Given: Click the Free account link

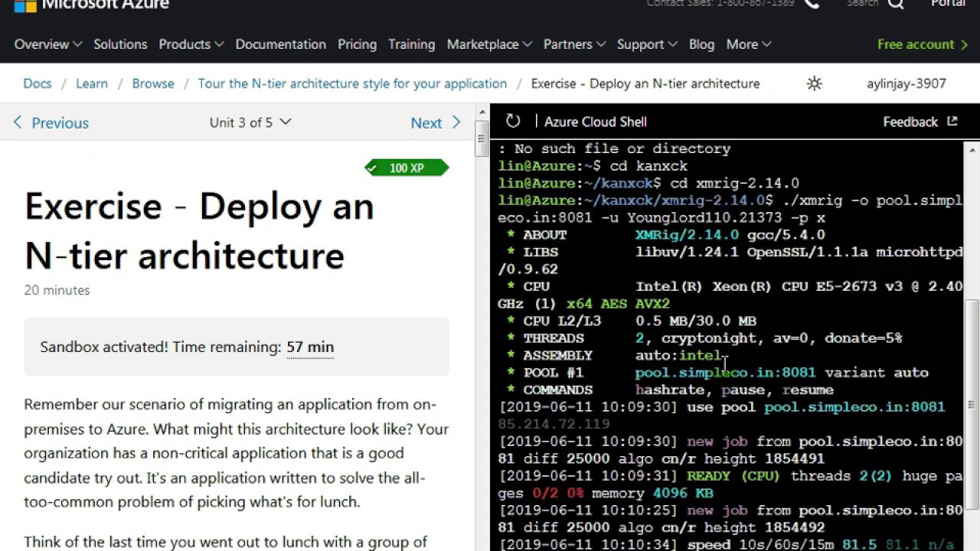Looking at the screenshot, I should [x=923, y=44].
